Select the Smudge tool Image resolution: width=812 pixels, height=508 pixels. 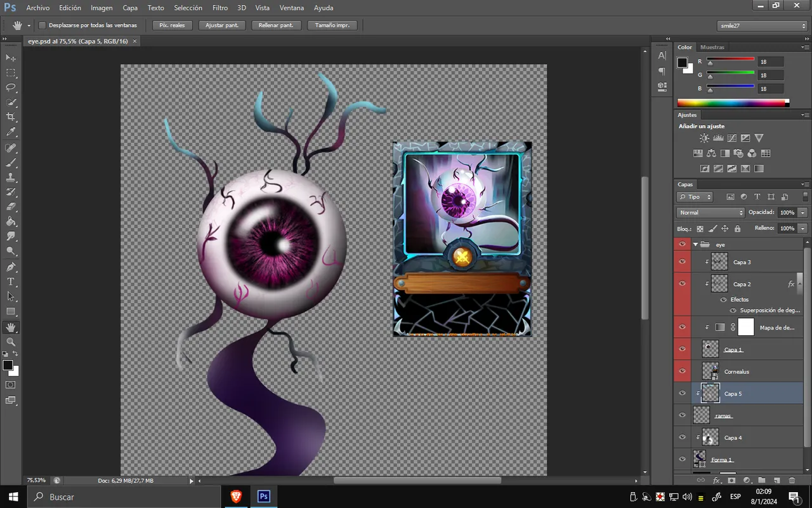pos(11,236)
